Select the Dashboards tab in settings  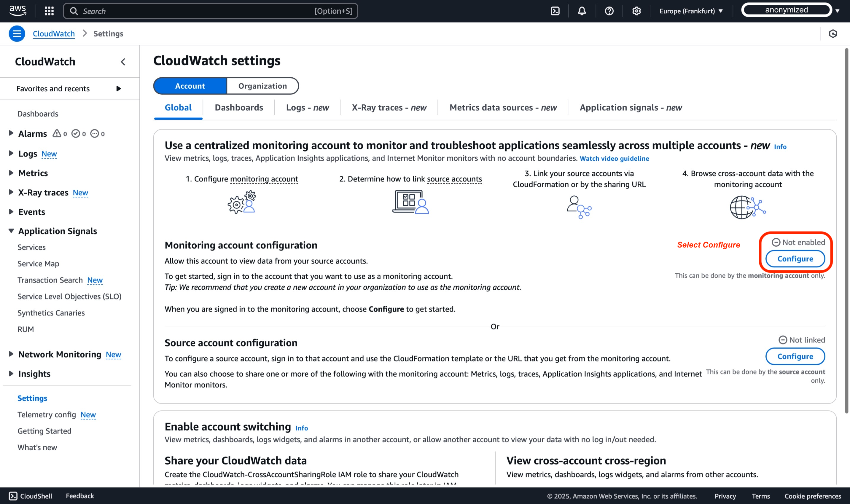click(x=239, y=107)
